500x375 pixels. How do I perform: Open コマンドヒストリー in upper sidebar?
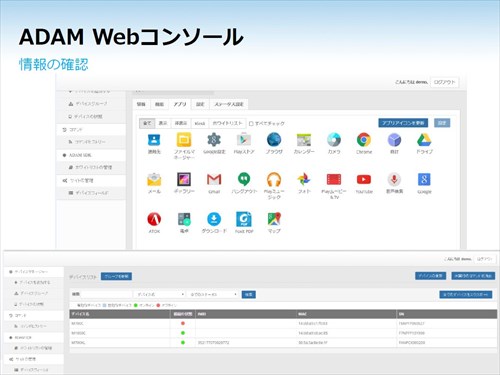(91, 142)
